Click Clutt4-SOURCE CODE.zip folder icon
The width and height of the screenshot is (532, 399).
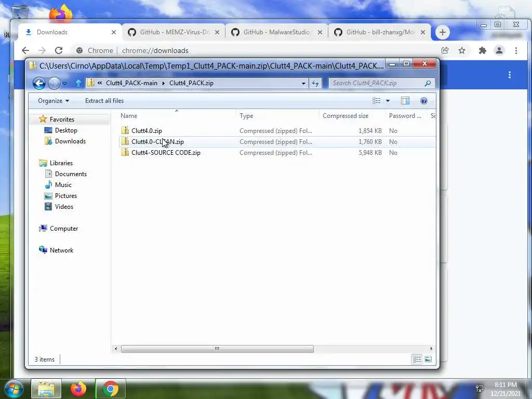pos(125,153)
